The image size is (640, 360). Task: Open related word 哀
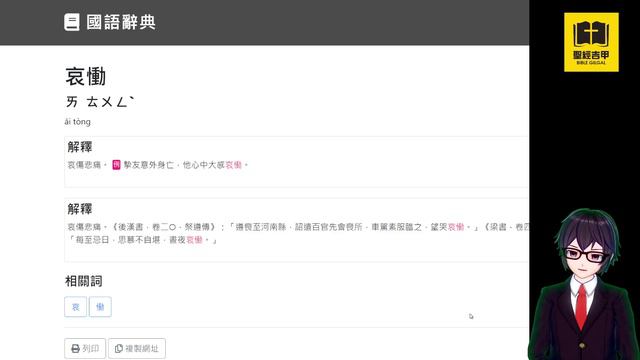pyautogui.click(x=76, y=307)
